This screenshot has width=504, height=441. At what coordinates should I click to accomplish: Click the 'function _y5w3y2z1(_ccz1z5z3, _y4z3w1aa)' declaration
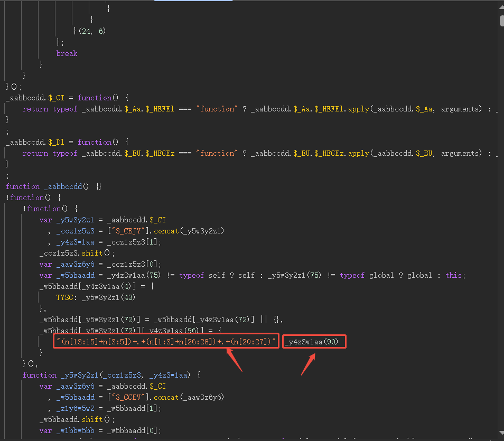click(x=111, y=375)
